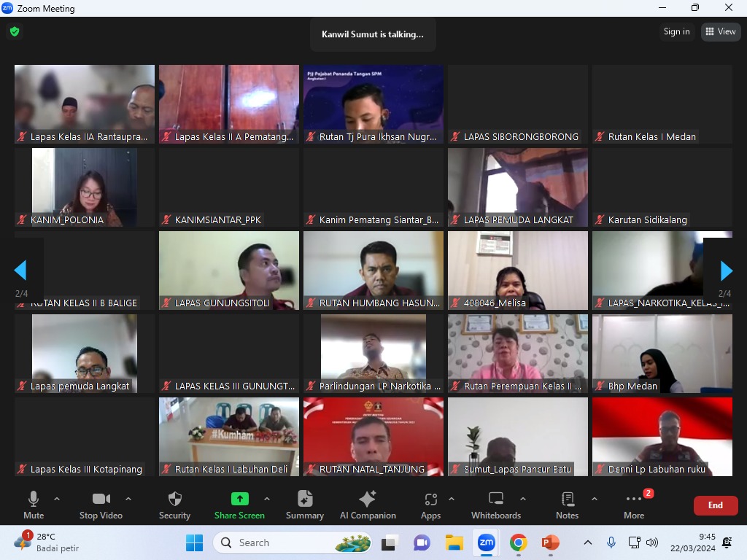The width and height of the screenshot is (747, 560).
Task: Launch the AI Companion panel
Action: point(368,505)
